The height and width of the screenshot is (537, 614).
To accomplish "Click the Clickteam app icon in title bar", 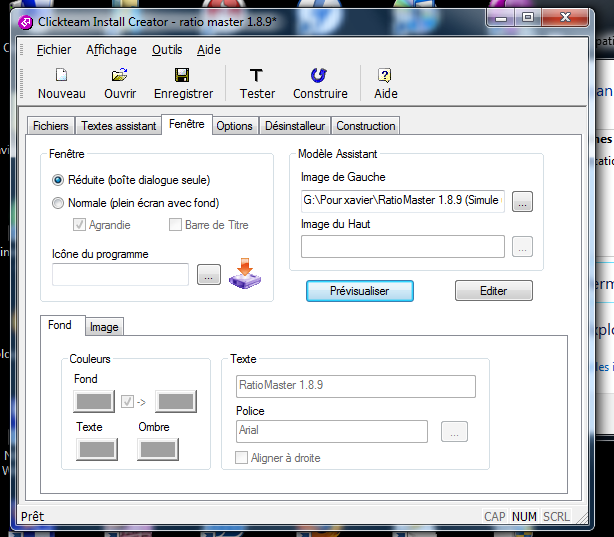I will (x=26, y=22).
